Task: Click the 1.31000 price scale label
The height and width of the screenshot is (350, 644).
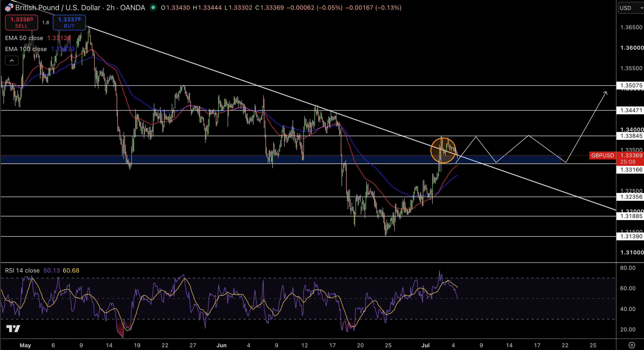Action: [632, 252]
